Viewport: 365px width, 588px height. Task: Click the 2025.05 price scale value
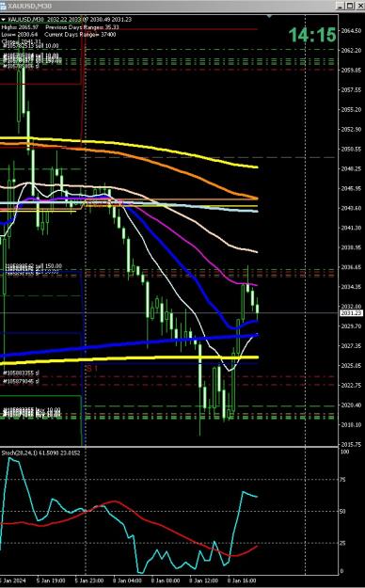(x=351, y=366)
